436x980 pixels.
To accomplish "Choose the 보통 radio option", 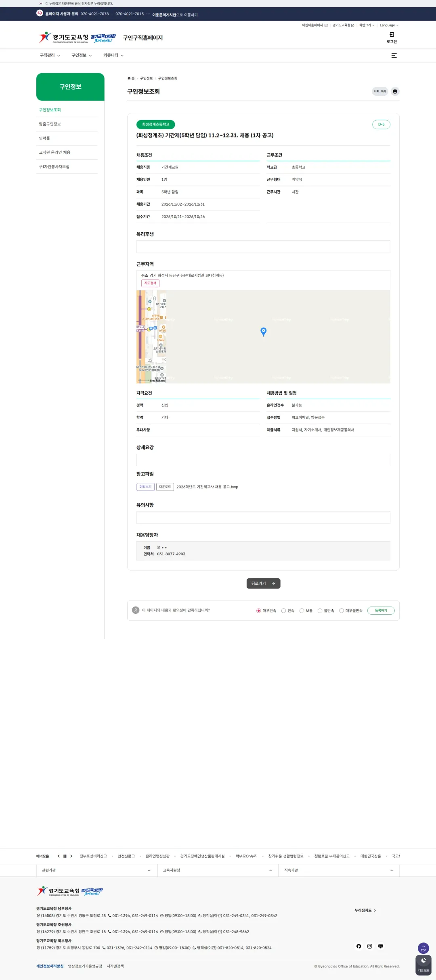I will coord(302,611).
